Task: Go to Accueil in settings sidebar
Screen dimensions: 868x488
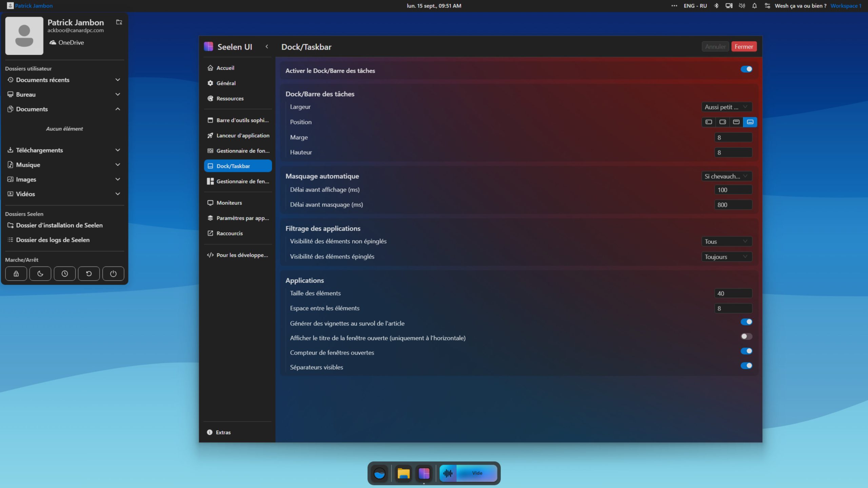Action: 238,68
